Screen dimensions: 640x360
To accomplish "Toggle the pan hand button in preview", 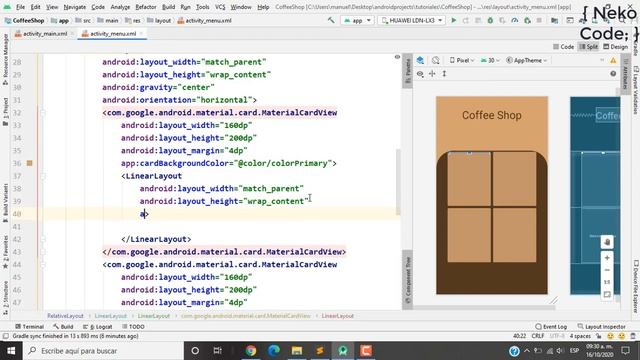I will [607, 242].
